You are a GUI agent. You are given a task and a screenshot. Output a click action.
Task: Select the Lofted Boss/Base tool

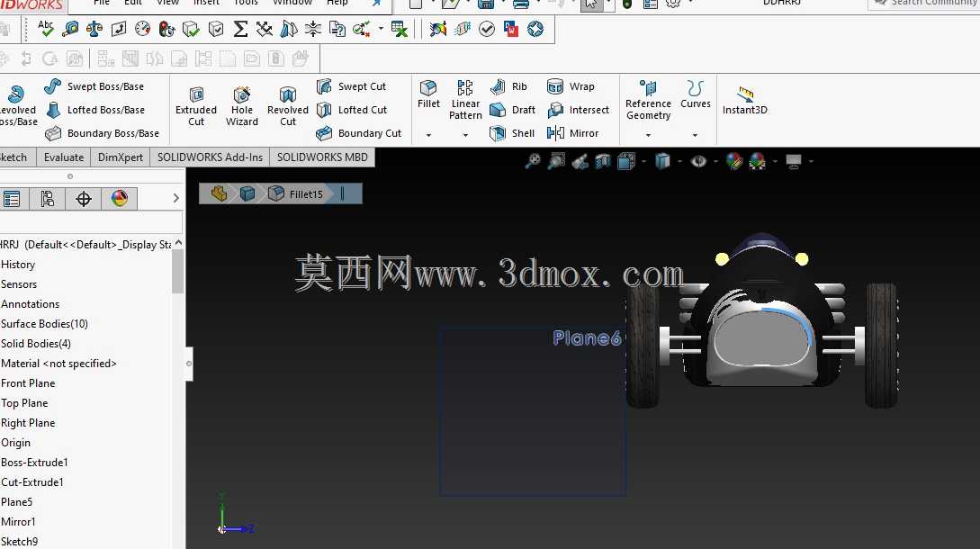click(x=95, y=110)
